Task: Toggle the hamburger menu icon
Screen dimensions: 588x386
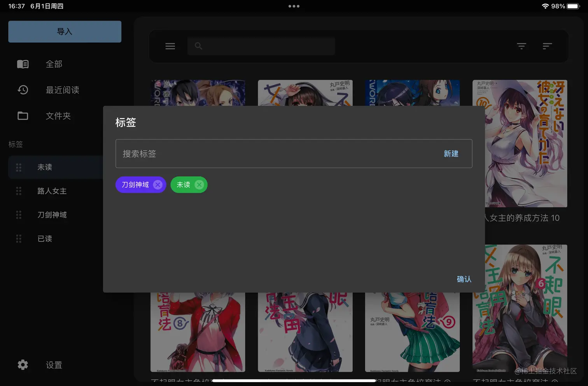Action: [170, 46]
